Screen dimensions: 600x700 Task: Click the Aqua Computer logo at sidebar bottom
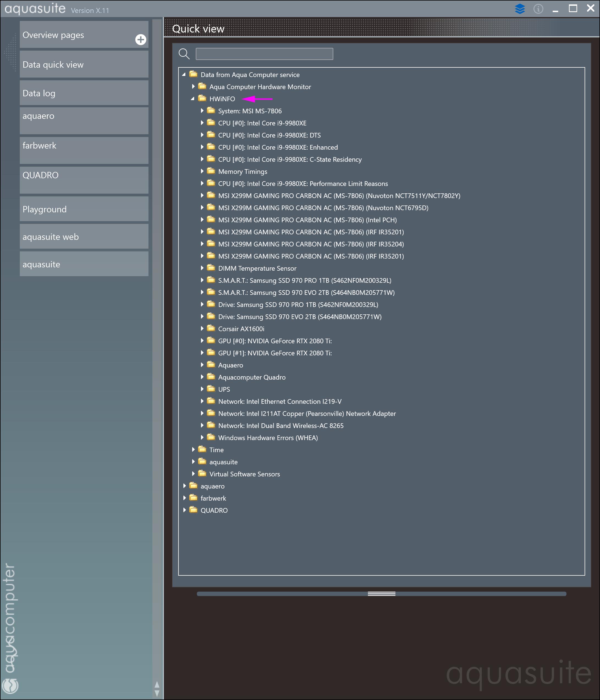pyautogui.click(x=10, y=685)
